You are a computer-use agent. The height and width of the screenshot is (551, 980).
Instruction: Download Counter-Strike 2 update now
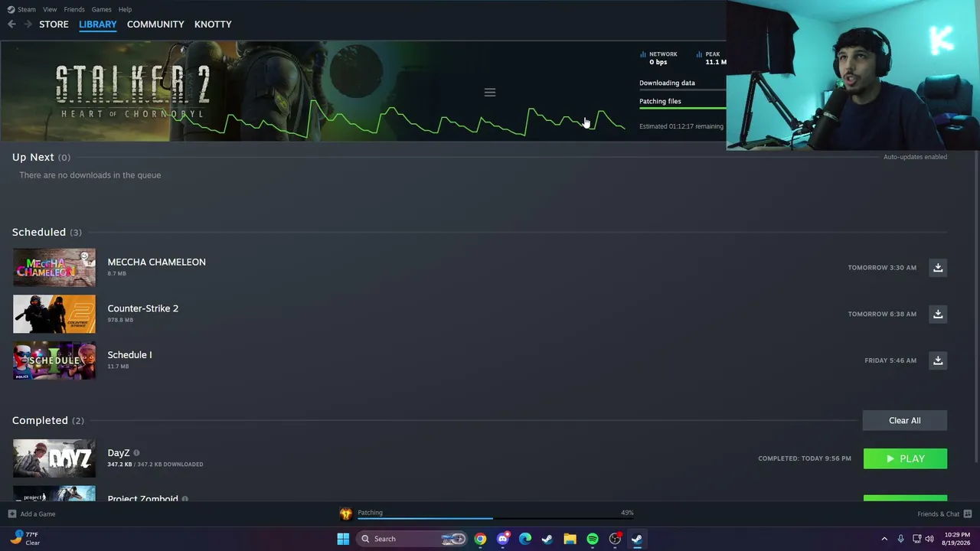coord(938,314)
